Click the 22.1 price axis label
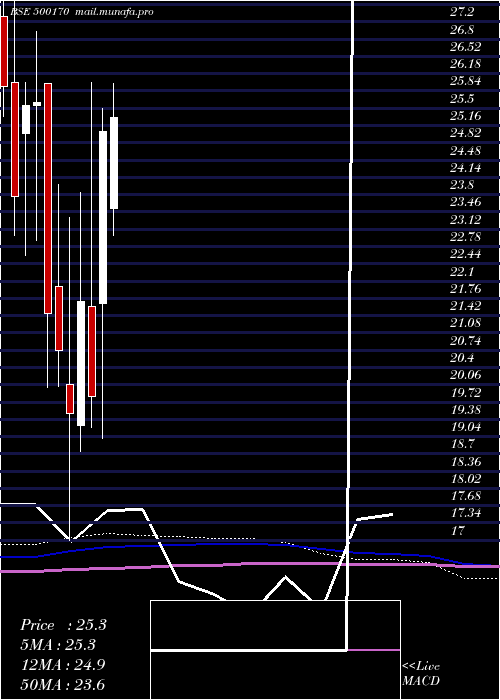 [x=462, y=272]
